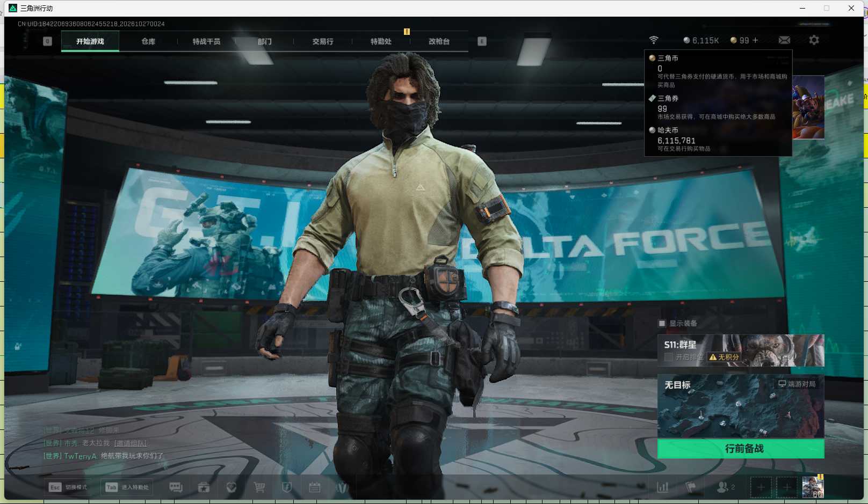Viewport: 868px width, 504px height.
Task: Open the bar chart statistics icon
Action: point(663,487)
